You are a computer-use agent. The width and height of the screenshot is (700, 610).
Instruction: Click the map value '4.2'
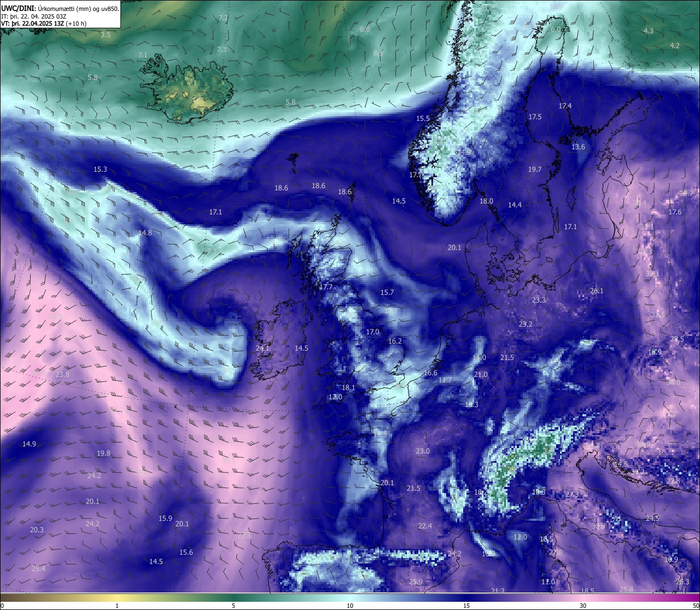(675, 45)
